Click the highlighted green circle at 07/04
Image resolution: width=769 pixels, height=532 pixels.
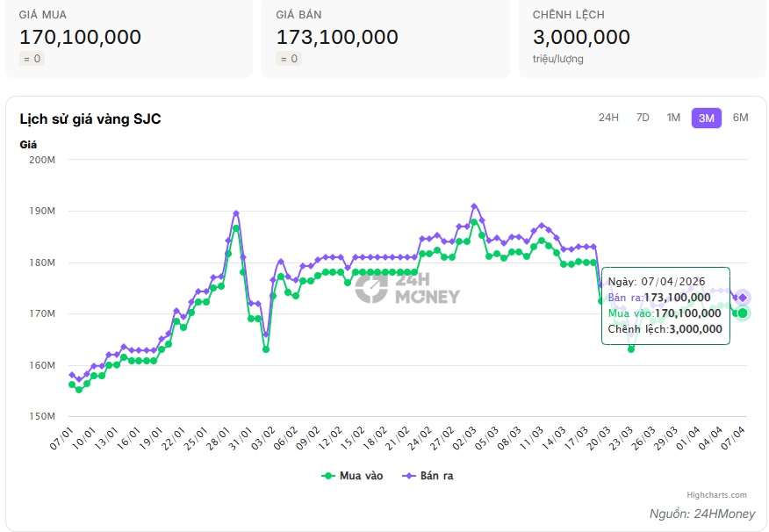click(743, 313)
